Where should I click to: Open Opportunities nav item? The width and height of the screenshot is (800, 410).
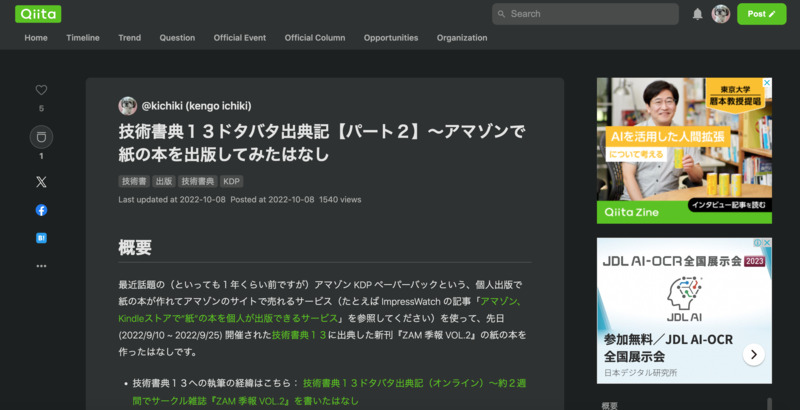coord(391,38)
